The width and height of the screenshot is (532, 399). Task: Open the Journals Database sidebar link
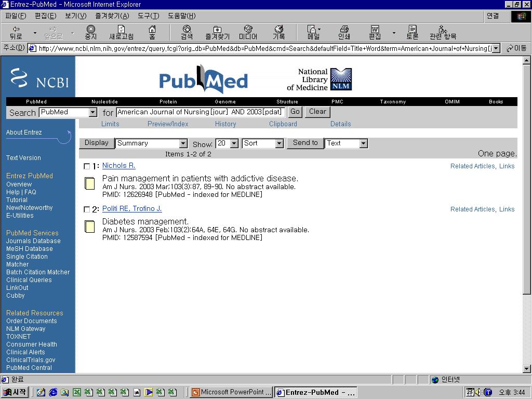point(33,241)
